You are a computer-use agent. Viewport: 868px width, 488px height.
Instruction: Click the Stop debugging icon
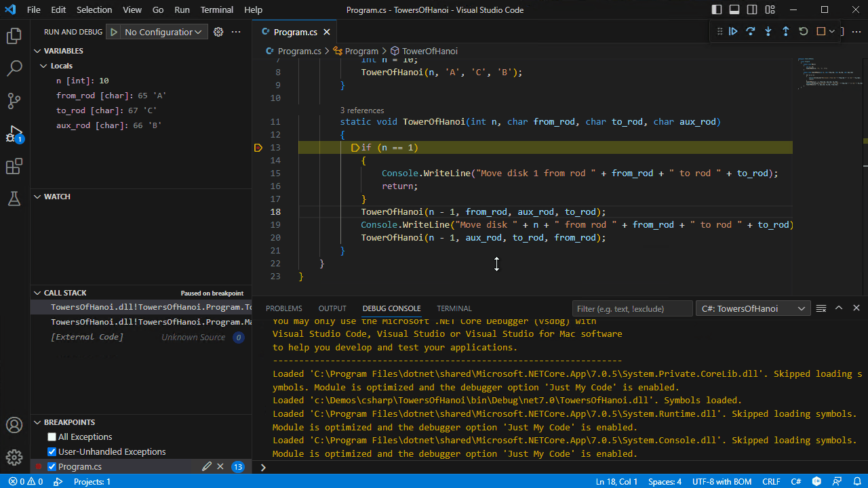[820, 31]
